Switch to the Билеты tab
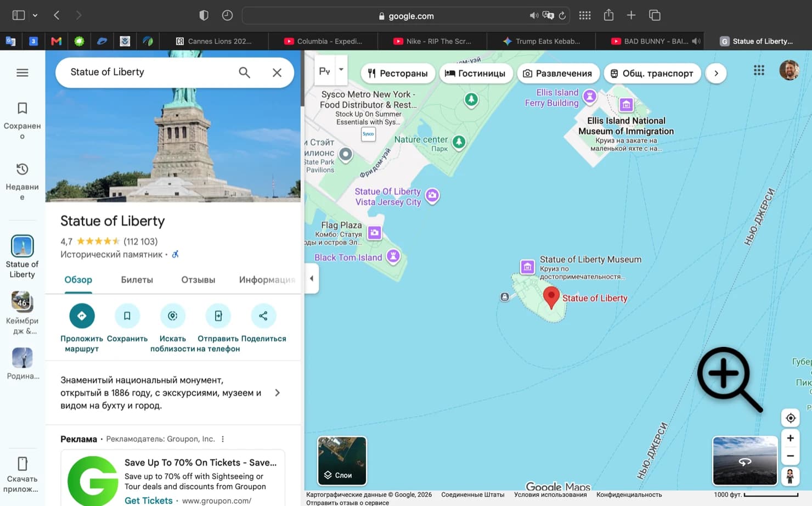The image size is (812, 506). point(137,280)
